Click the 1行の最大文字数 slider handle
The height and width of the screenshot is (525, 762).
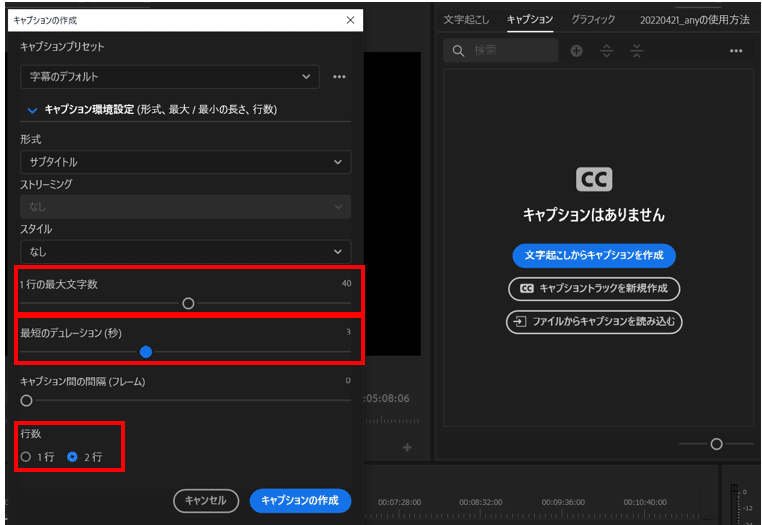point(188,304)
